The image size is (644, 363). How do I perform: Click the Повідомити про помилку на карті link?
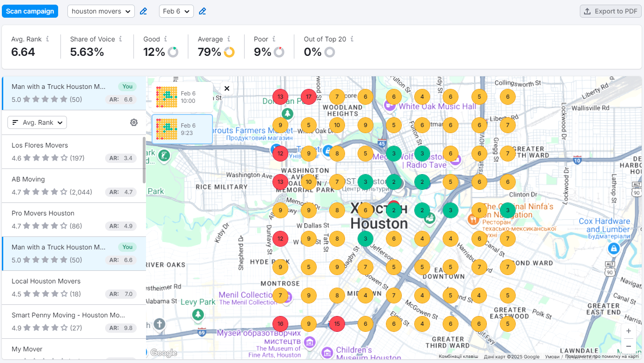pos(602,357)
